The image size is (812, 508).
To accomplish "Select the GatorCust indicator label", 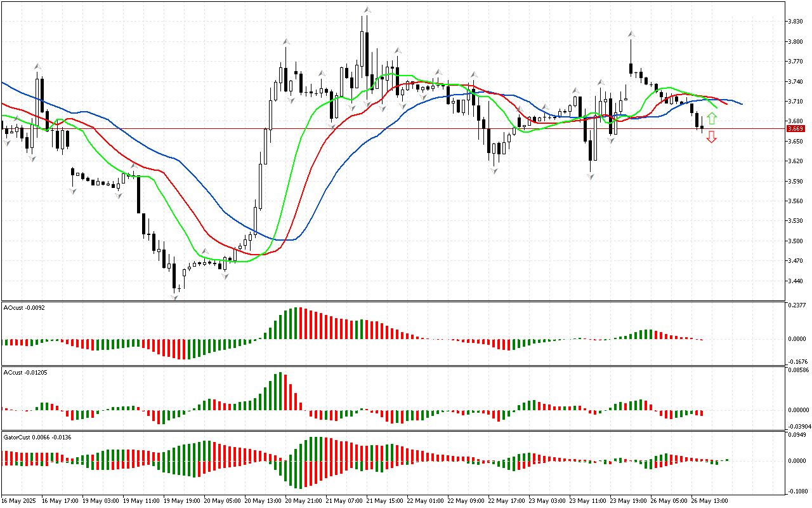I will 37,437.
